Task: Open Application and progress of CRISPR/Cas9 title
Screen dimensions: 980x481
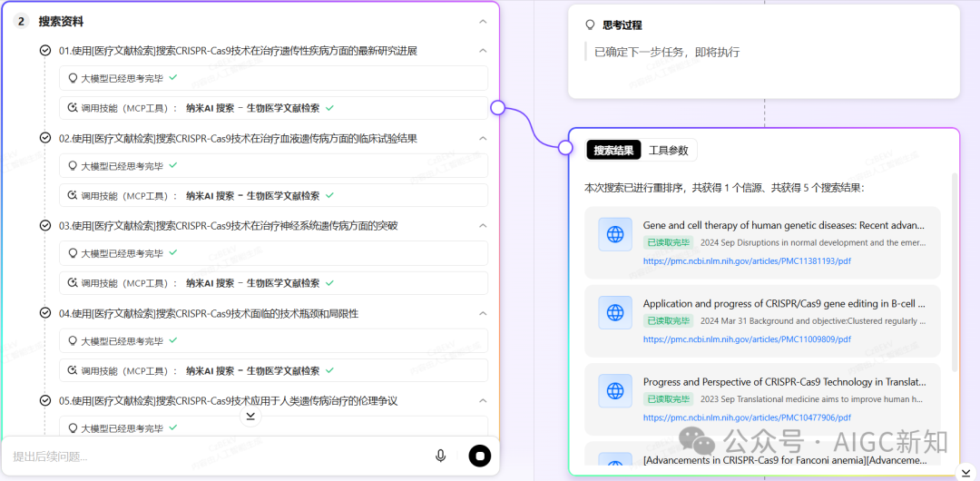Action: [784, 303]
